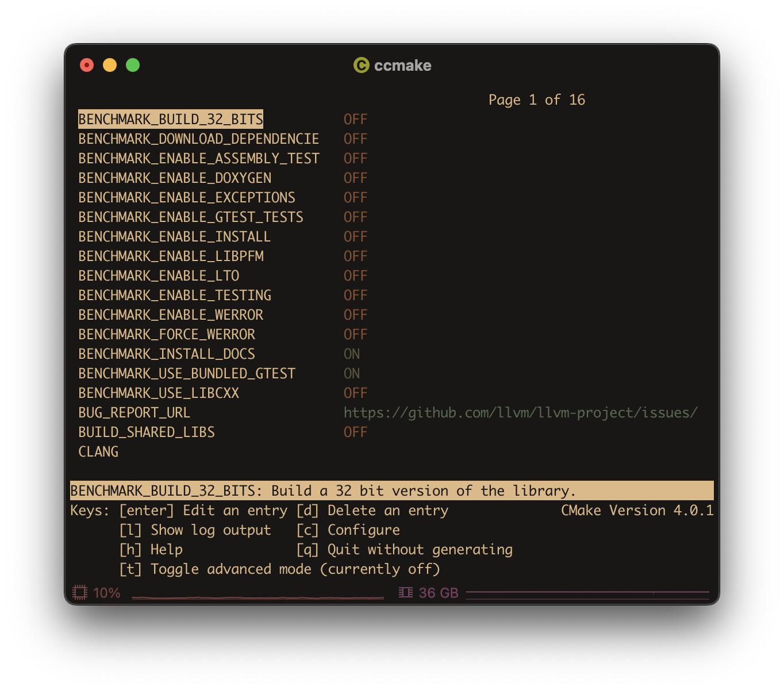Toggle BENCHMARK_INSTALL_DOCS ON value
This screenshot has width=784, height=690.
click(352, 354)
